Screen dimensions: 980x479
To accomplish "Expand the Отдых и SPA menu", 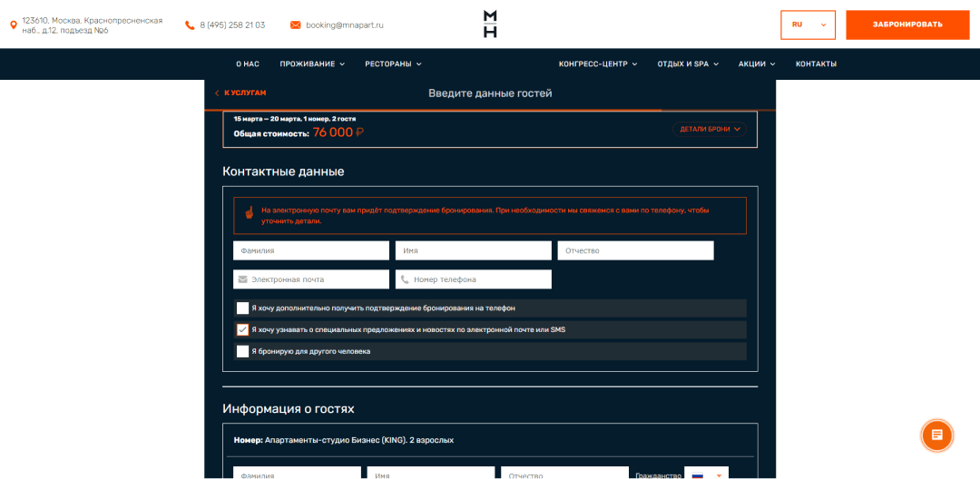I will [688, 64].
